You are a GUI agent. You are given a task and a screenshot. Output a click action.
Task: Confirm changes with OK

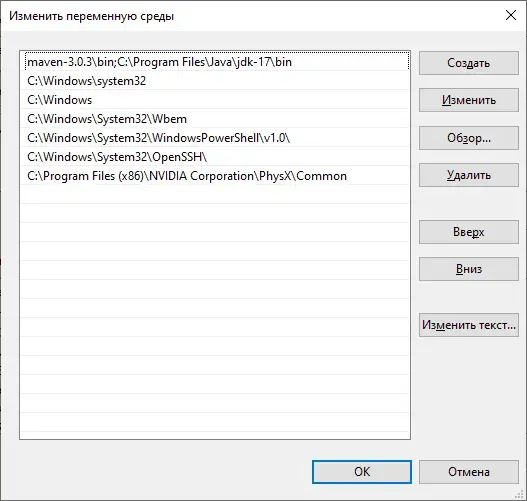point(362,472)
